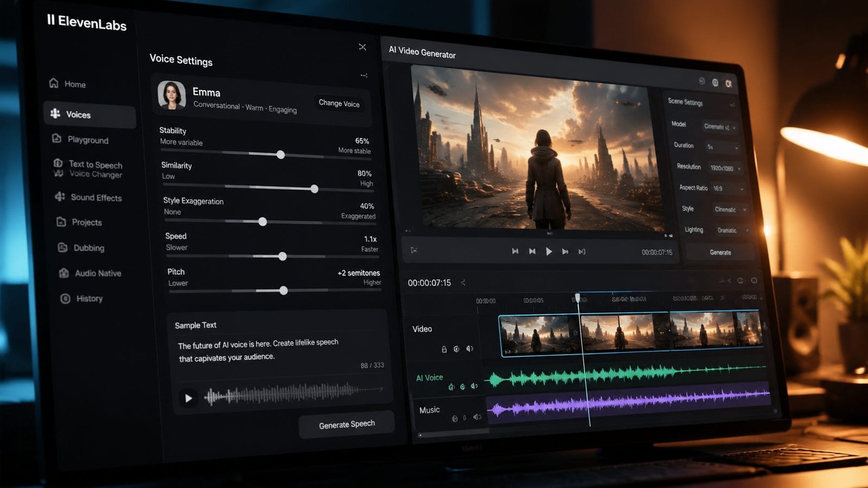Select the first video clip thumbnail
The width and height of the screenshot is (868, 488).
tap(539, 335)
